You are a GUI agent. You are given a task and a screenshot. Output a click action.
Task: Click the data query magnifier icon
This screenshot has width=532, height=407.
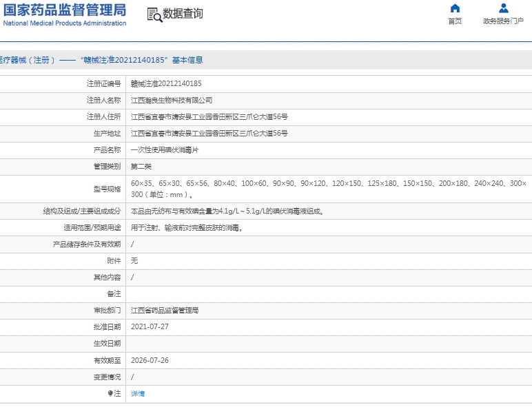click(x=155, y=15)
